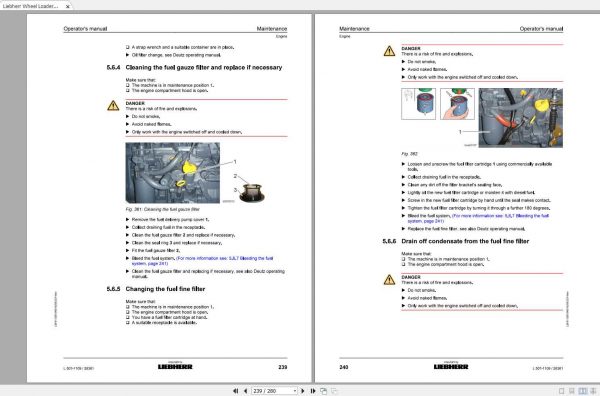Go to the next page
The height and width of the screenshot is (396, 600).
303,391
